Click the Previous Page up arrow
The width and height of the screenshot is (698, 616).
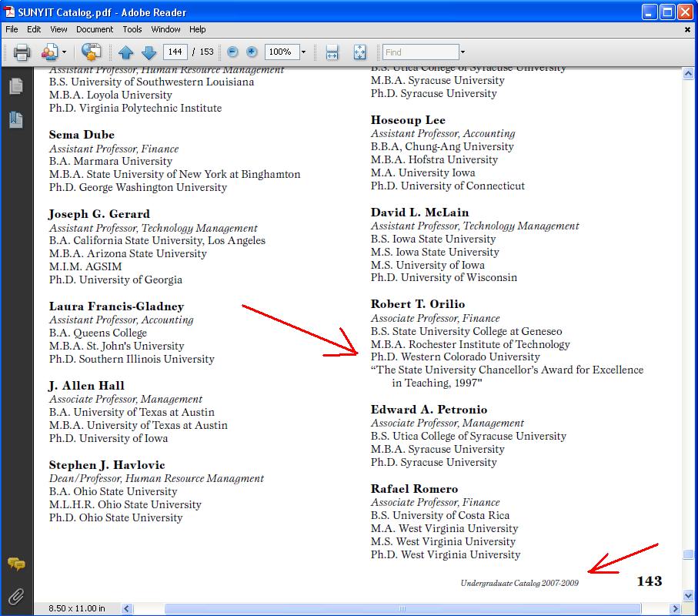click(126, 52)
